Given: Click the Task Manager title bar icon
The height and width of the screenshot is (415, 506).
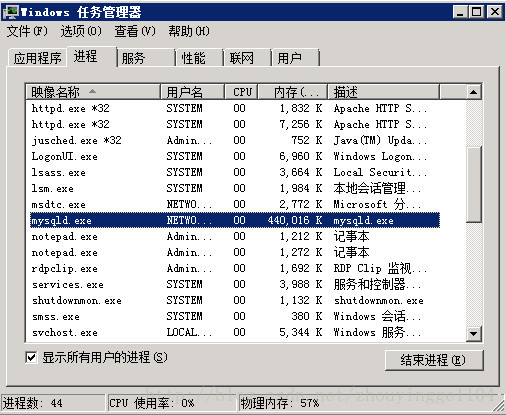Looking at the screenshot, I should click(x=11, y=12).
